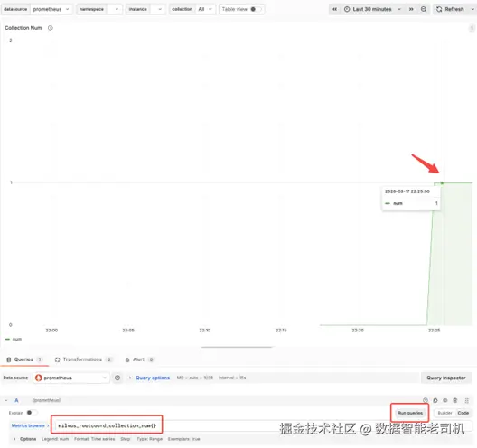Click the Legend: num option text

pyautogui.click(x=55, y=439)
